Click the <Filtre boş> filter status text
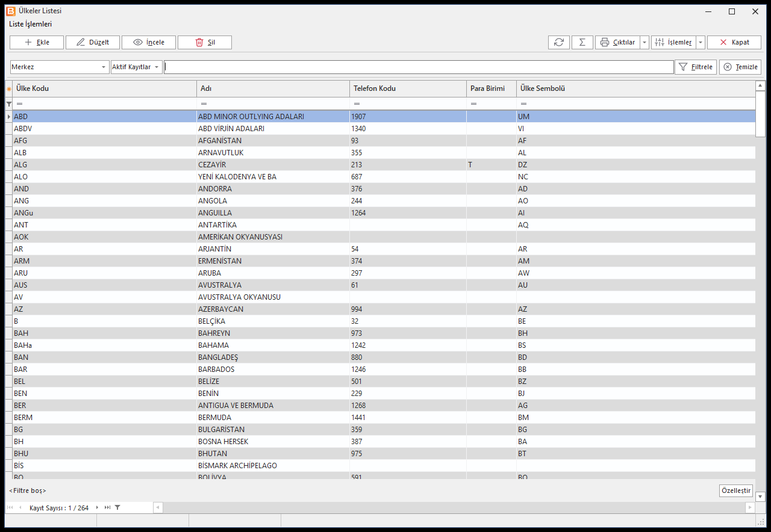Image resolution: width=771 pixels, height=532 pixels. 28,490
